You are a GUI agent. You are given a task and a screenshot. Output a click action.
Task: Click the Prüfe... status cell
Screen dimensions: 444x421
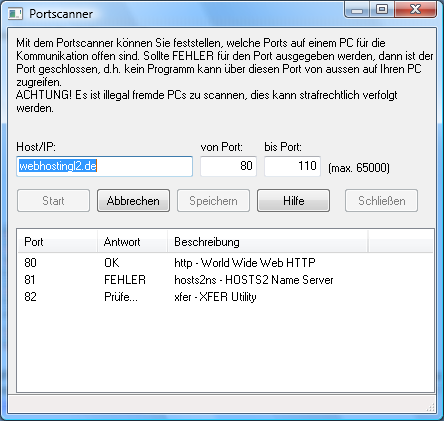(x=121, y=297)
